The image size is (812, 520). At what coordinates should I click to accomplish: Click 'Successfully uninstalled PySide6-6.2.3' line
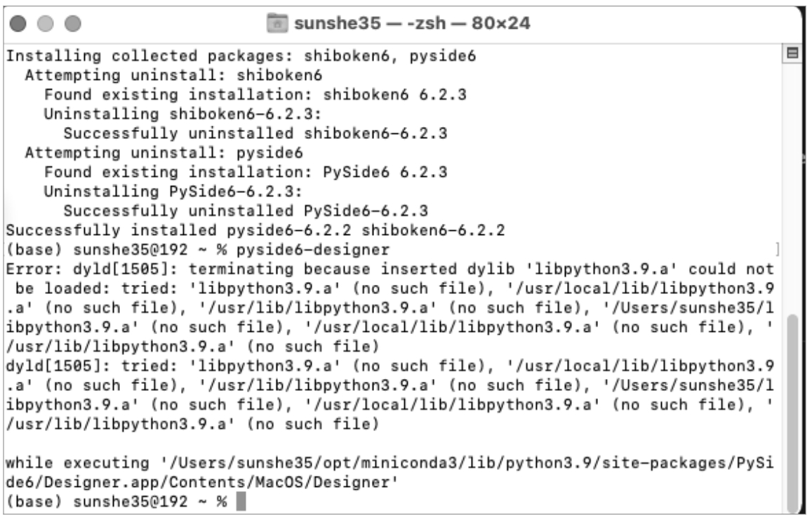[x=246, y=211]
